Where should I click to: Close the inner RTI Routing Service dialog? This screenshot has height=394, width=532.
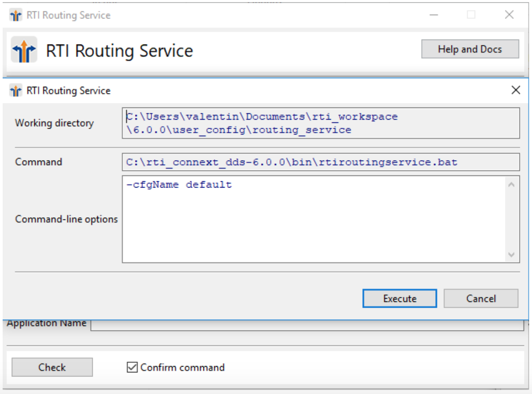point(516,90)
